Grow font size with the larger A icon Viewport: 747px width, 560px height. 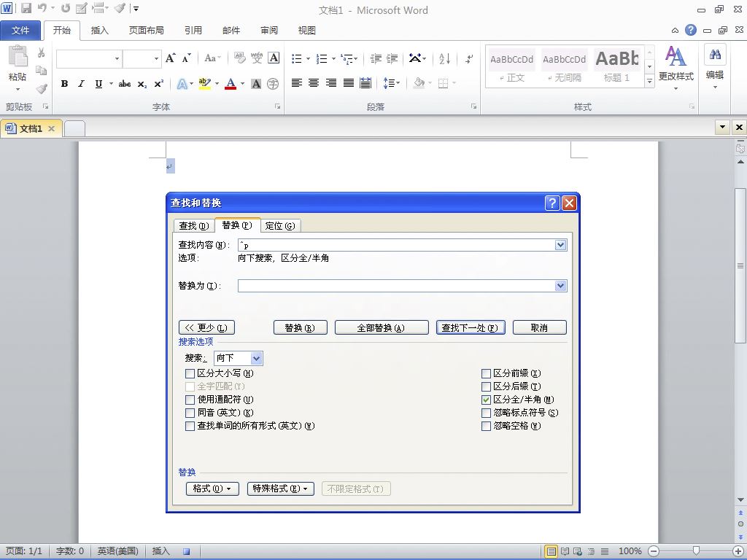(x=170, y=58)
